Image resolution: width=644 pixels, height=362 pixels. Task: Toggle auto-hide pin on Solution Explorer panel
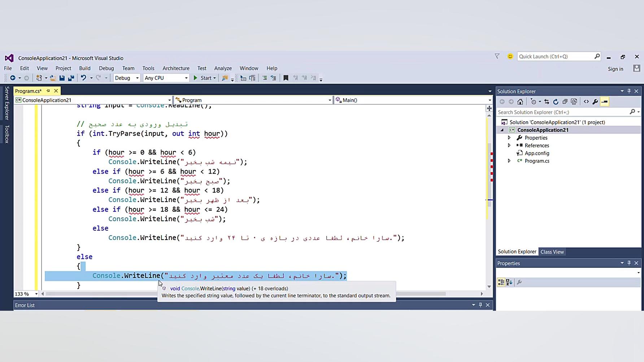point(629,91)
